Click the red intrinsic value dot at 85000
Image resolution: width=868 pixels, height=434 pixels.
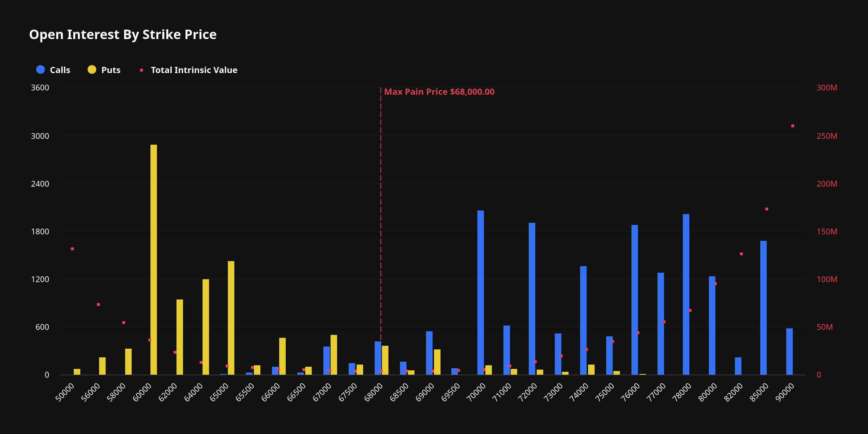767,209
